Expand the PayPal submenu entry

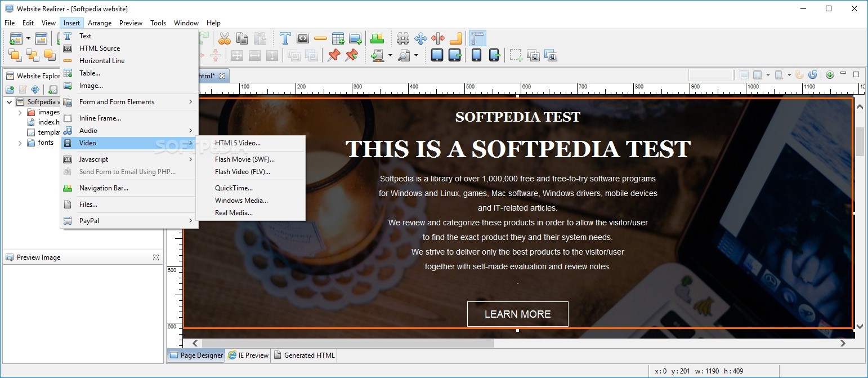click(x=129, y=221)
